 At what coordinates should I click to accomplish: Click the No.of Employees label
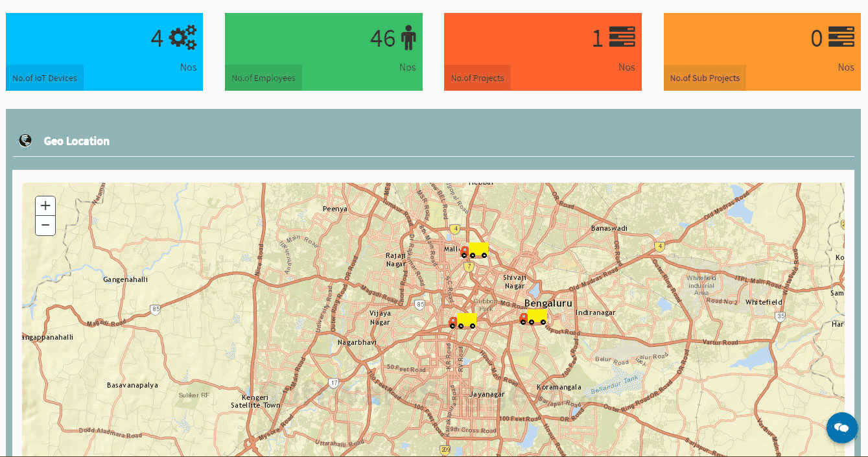263,77
